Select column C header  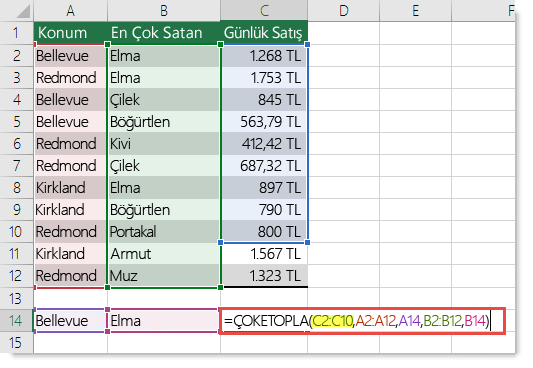point(264,11)
